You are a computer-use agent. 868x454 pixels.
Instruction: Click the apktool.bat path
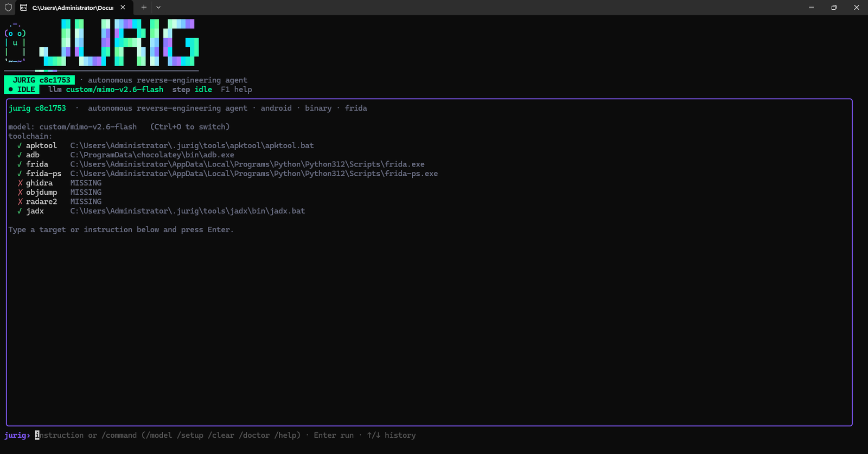[192, 145]
